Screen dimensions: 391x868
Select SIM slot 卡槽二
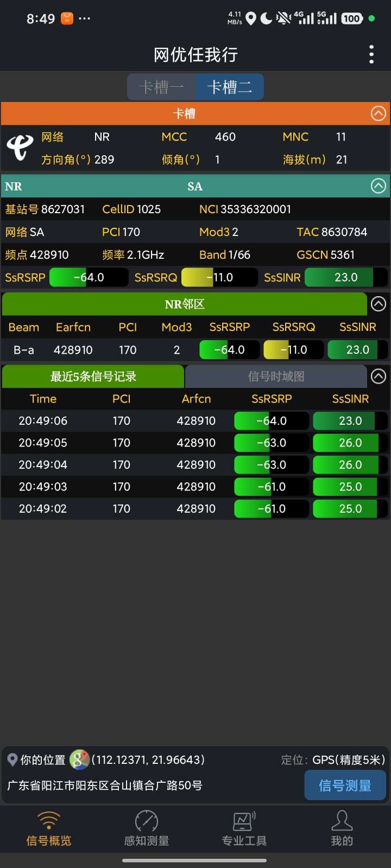pos(230,87)
